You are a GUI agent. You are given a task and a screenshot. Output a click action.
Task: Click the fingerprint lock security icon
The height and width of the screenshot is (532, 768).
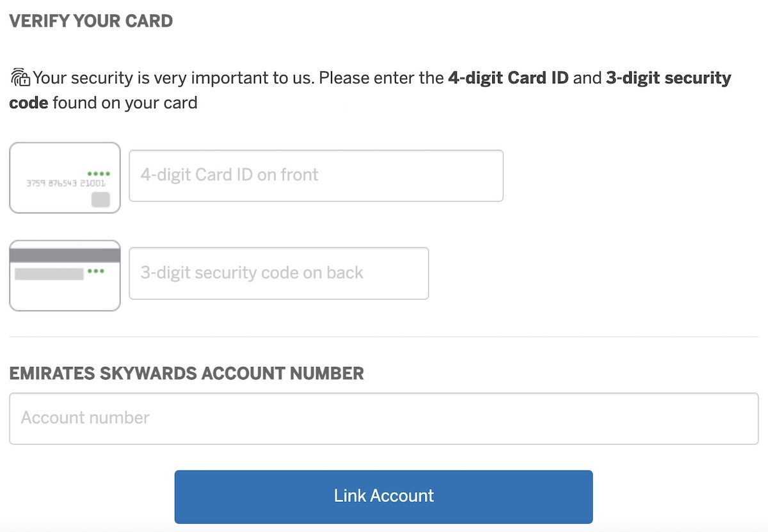[x=20, y=78]
